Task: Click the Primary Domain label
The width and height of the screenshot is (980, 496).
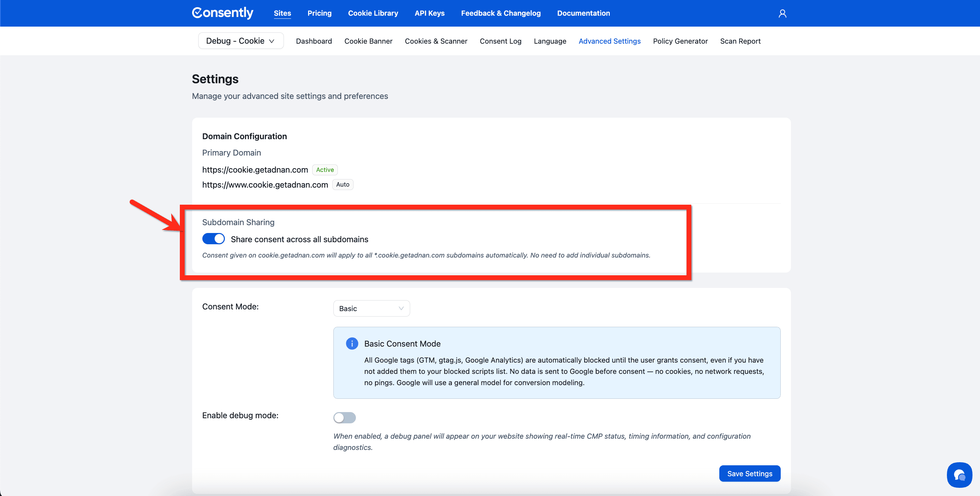Action: tap(231, 152)
